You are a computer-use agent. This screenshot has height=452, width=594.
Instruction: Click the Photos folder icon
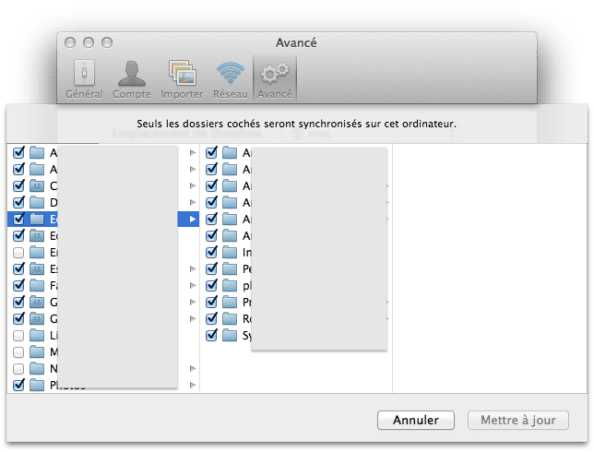[x=37, y=385]
